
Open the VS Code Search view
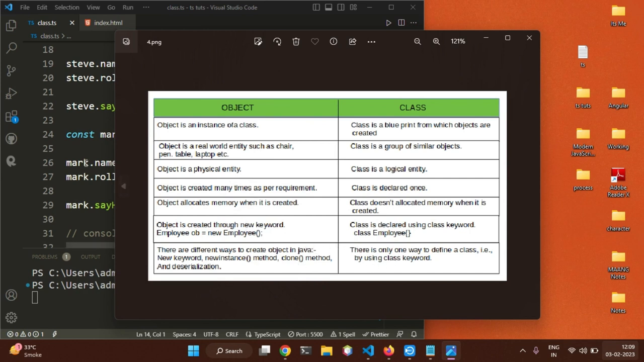coord(11,48)
